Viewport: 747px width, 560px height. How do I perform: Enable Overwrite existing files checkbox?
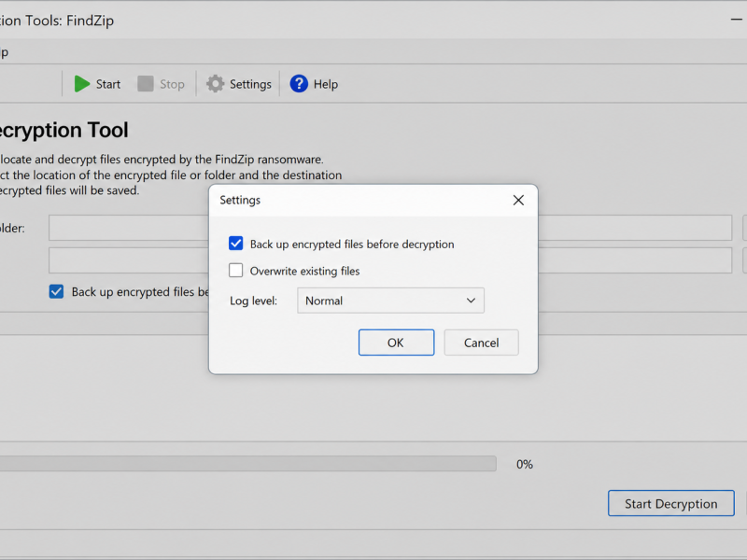click(x=236, y=271)
